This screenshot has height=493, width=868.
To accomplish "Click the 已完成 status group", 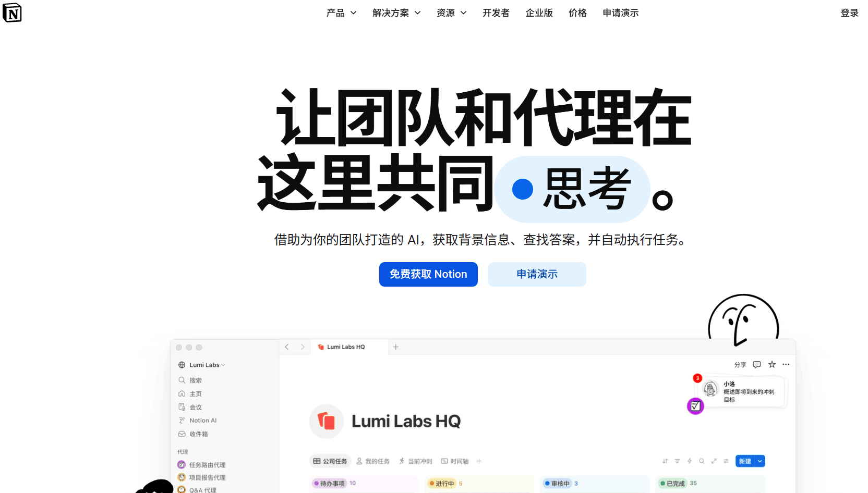I will (x=673, y=484).
